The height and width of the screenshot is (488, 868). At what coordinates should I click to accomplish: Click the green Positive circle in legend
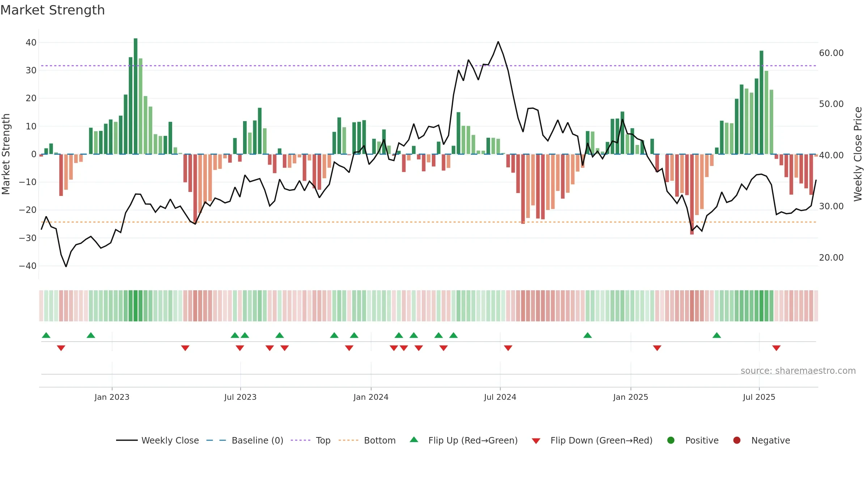[x=671, y=440]
